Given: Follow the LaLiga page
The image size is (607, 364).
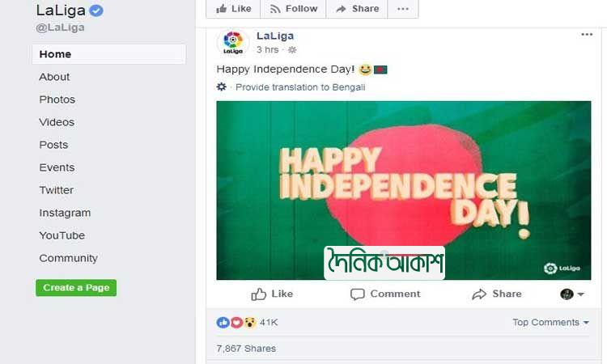Looking at the screenshot, I should click(x=293, y=9).
